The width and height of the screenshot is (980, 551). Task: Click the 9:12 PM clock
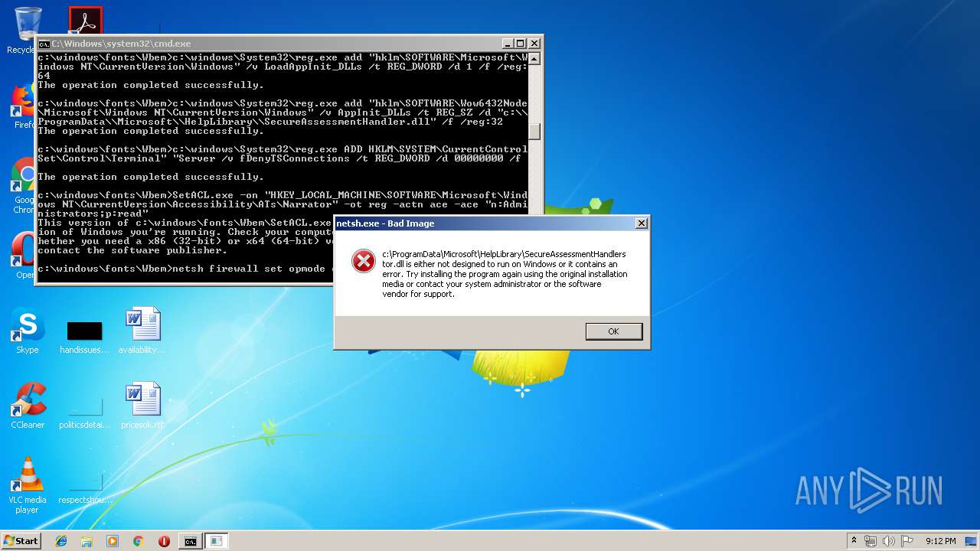click(940, 541)
